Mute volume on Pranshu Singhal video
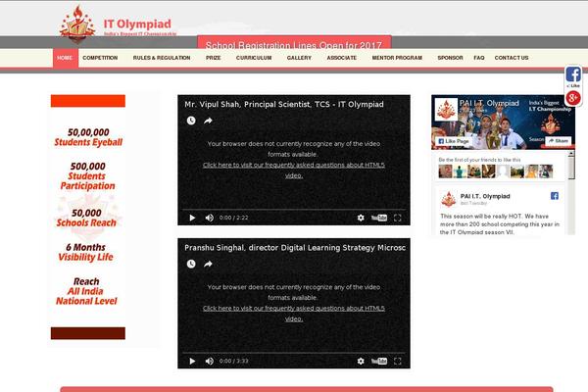Image resolution: width=588 pixels, height=392 pixels. [x=210, y=361]
